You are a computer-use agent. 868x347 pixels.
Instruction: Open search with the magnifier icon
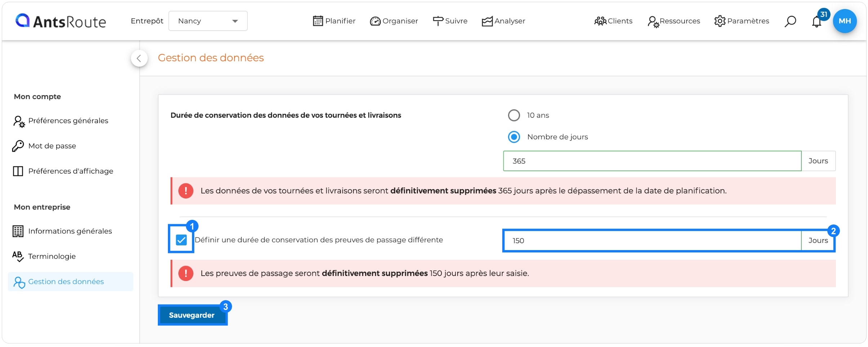click(x=790, y=21)
